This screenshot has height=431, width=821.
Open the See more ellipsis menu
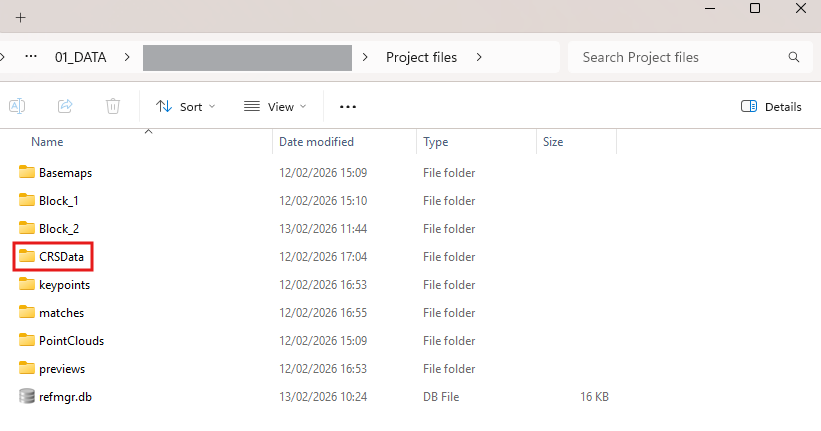348,106
